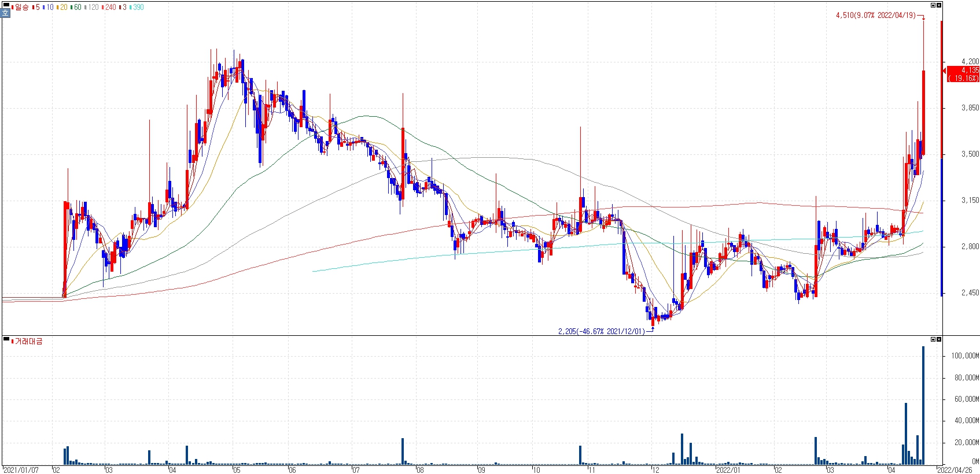The height and width of the screenshot is (474, 980).
Task: Click the 4,200 price axis label
Action: [x=970, y=61]
